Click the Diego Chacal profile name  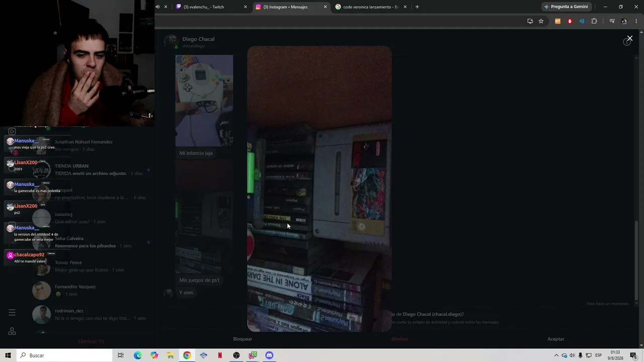(x=198, y=39)
